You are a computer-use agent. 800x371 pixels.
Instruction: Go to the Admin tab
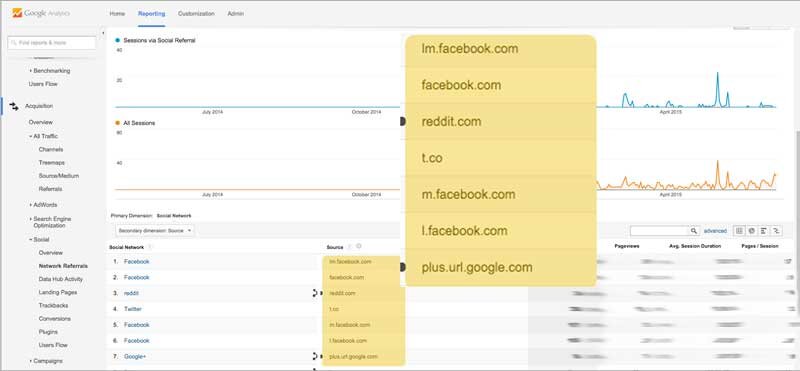point(236,14)
